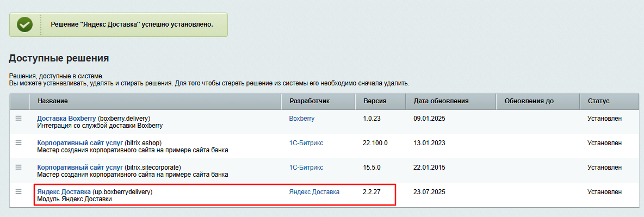
Task: Click Установлен status in the Boxberry row
Action: pos(605,119)
